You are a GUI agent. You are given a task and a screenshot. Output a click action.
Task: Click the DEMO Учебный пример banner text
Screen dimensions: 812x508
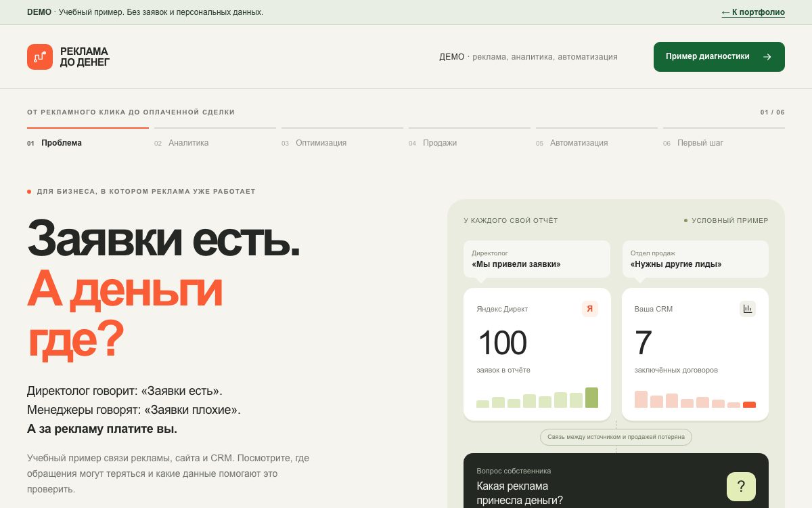click(x=145, y=12)
